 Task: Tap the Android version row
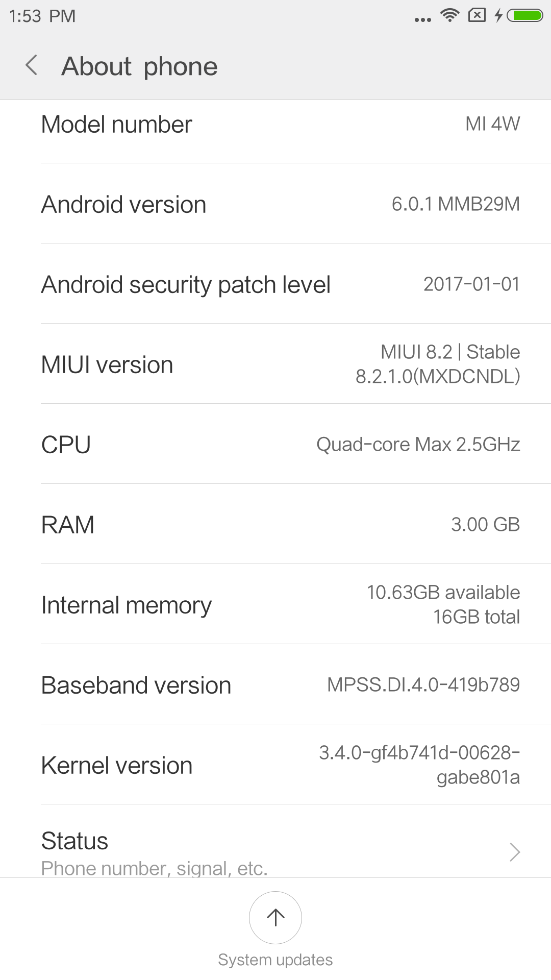[275, 204]
